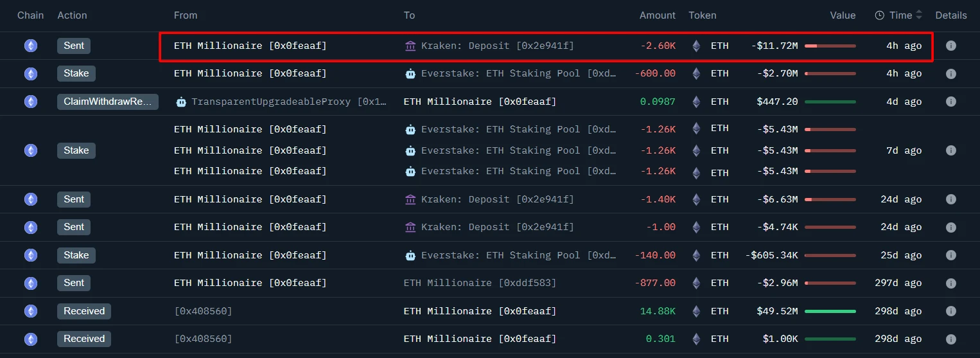Click info icon for triple stake row
Viewport: 980px width, 358px height.
(951, 150)
